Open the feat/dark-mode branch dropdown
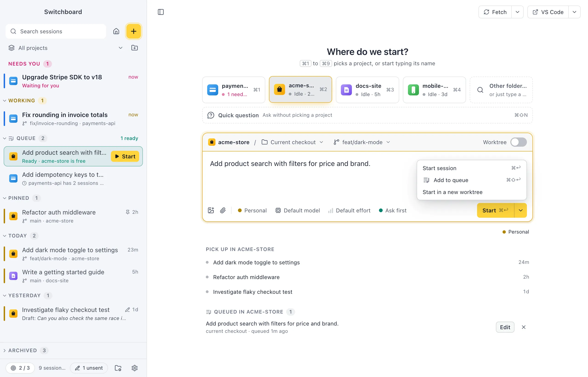This screenshot has height=377, width=588. point(362,142)
